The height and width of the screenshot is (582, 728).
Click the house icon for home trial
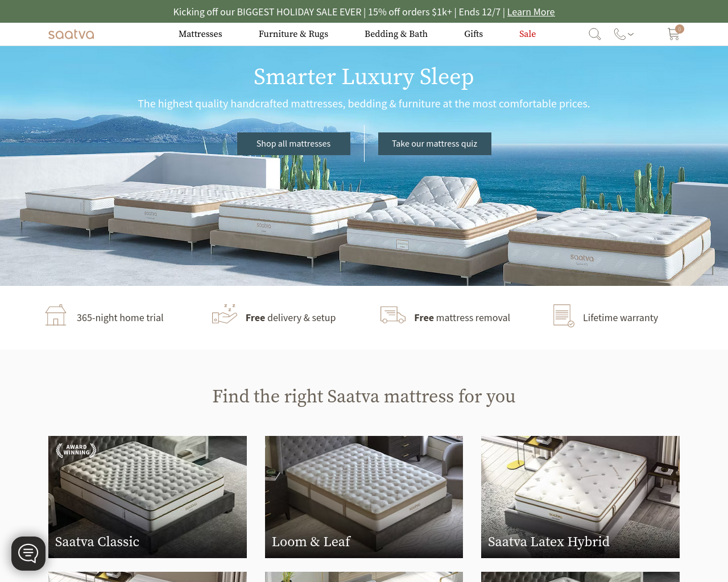pos(56,315)
